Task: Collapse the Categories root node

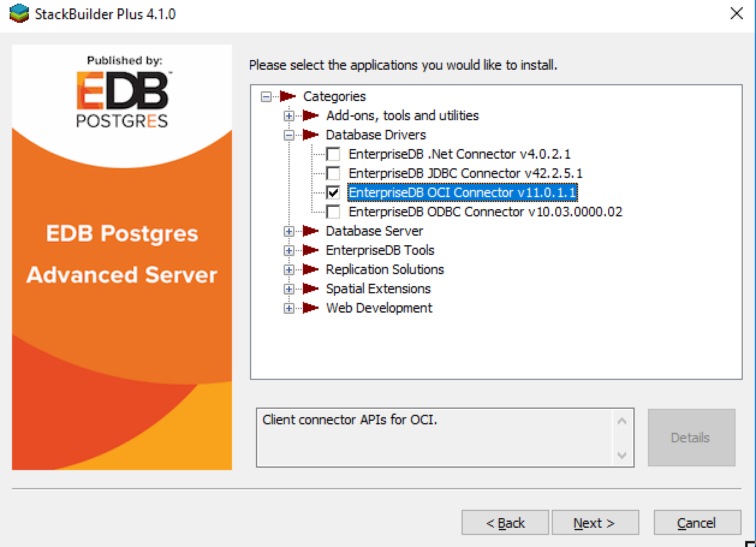Action: pyautogui.click(x=266, y=97)
